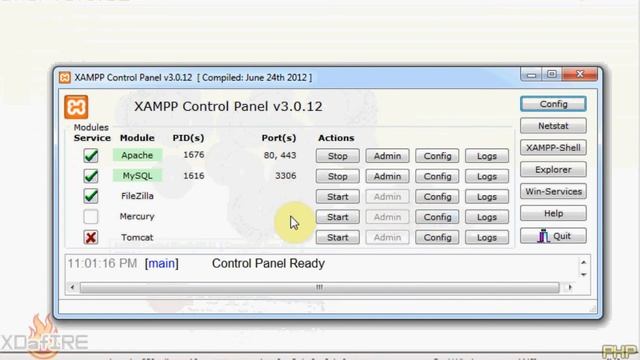
Task: Click the Apache module label
Action: tap(137, 155)
